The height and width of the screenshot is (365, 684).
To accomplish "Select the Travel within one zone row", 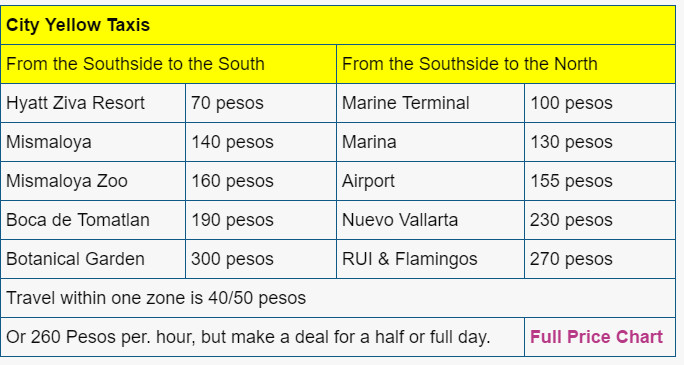I will click(338, 298).
